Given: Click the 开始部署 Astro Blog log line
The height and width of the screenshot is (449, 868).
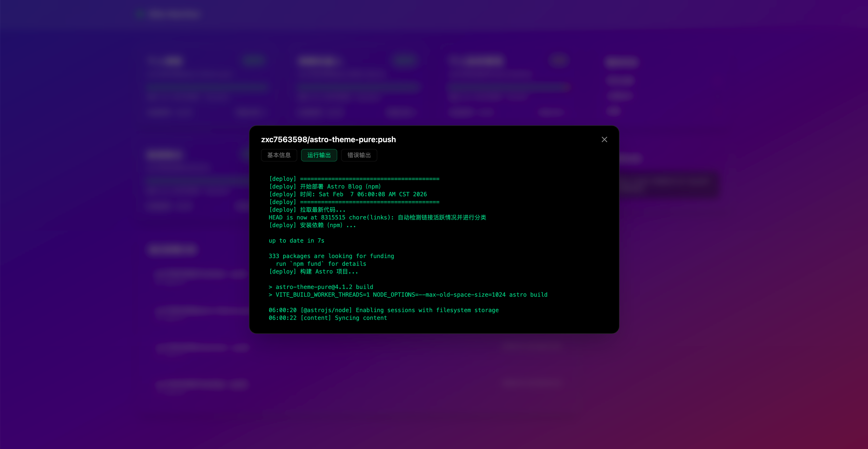Looking at the screenshot, I should tap(325, 186).
